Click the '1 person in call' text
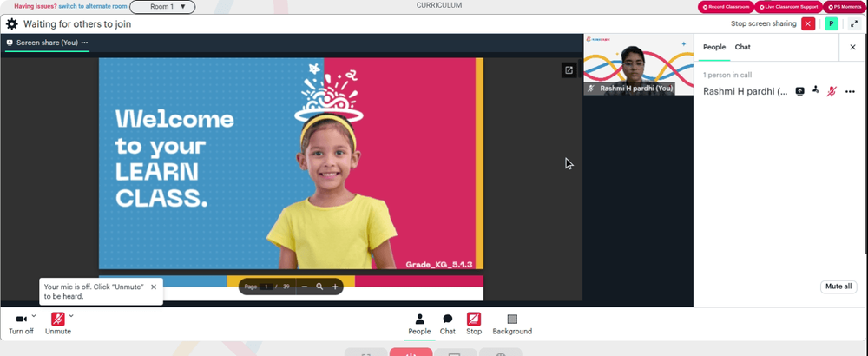 click(727, 75)
